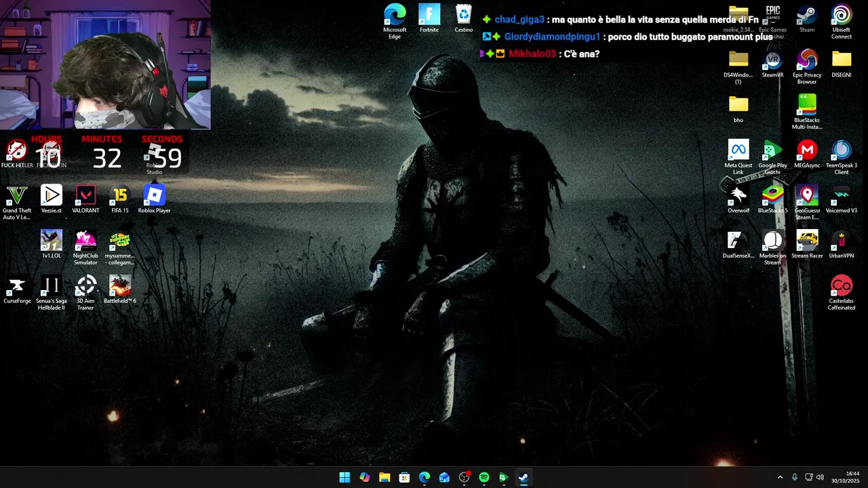This screenshot has height=488, width=868.
Task: Select the Cestino recycle bin icon
Action: pyautogui.click(x=464, y=18)
